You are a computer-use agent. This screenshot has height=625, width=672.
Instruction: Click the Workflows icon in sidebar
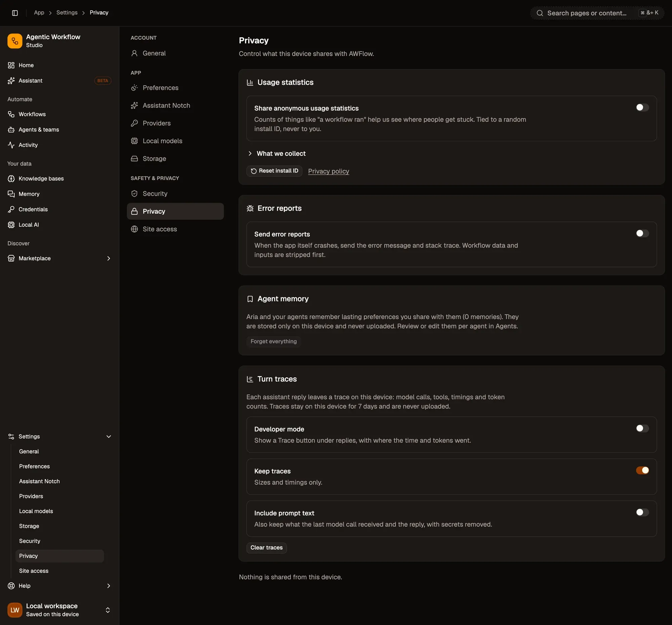pyautogui.click(x=11, y=114)
